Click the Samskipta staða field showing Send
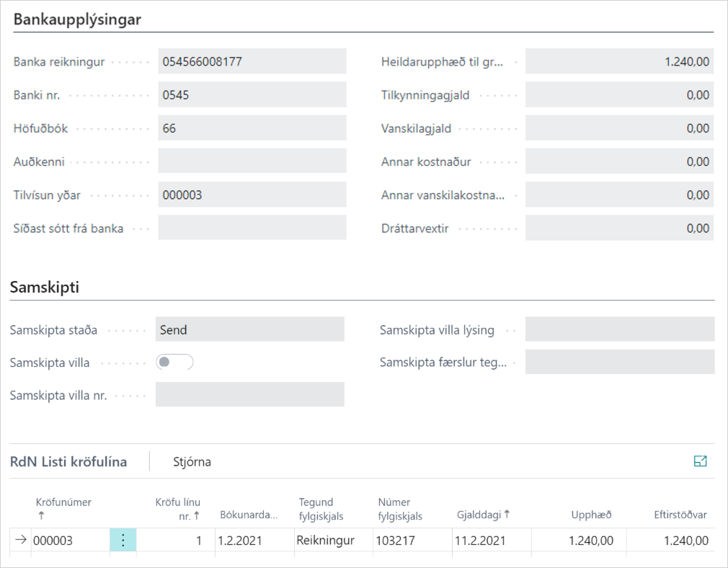 [x=249, y=329]
